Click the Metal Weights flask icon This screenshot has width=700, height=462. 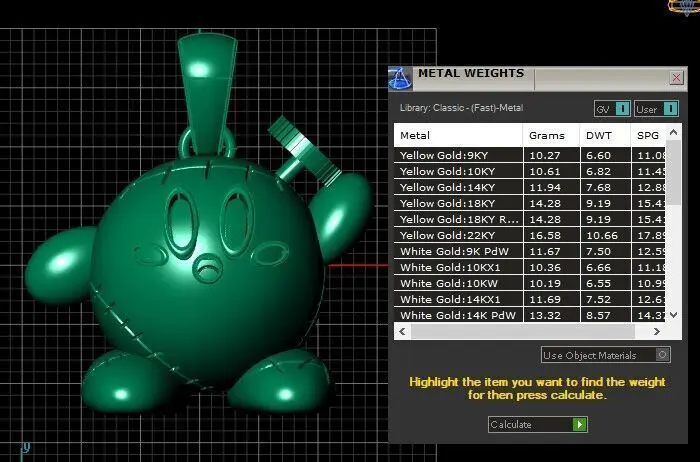(x=400, y=79)
